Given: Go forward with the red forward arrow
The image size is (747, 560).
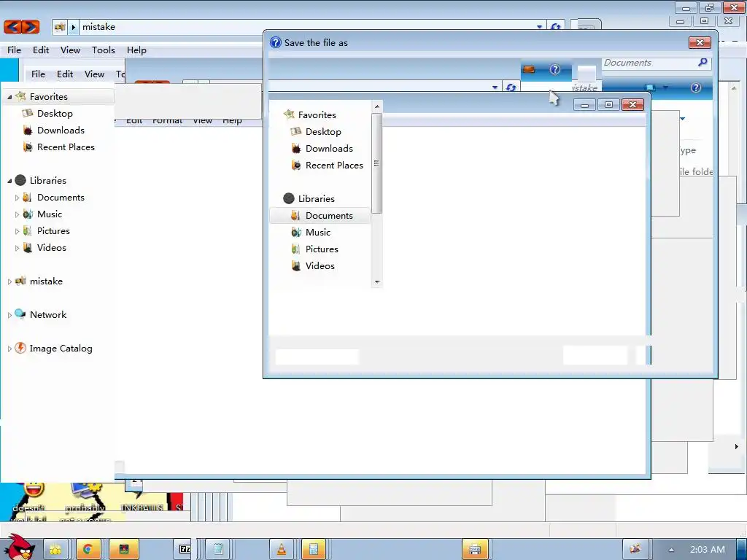Looking at the screenshot, I should point(30,27).
